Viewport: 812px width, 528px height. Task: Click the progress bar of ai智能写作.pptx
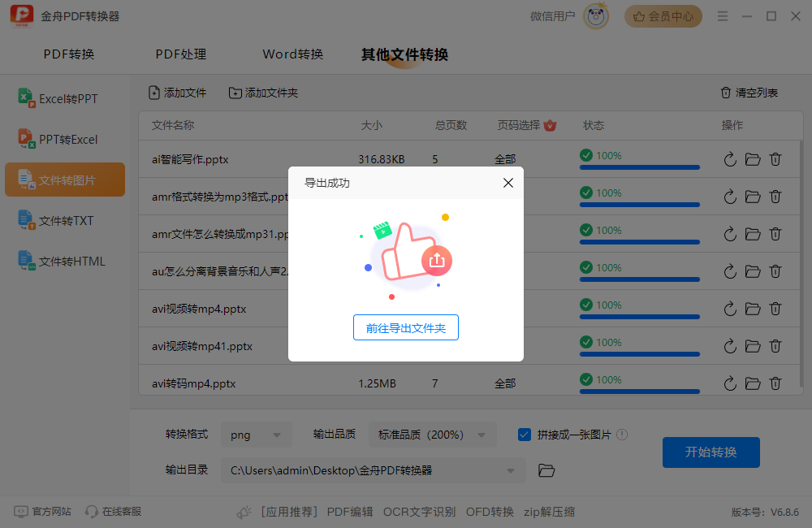point(638,167)
